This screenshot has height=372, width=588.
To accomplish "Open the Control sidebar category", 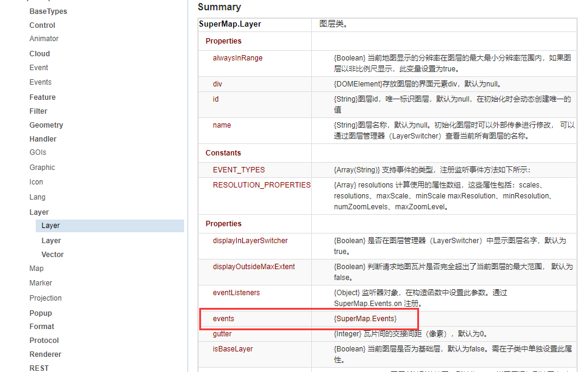I will 42,25.
